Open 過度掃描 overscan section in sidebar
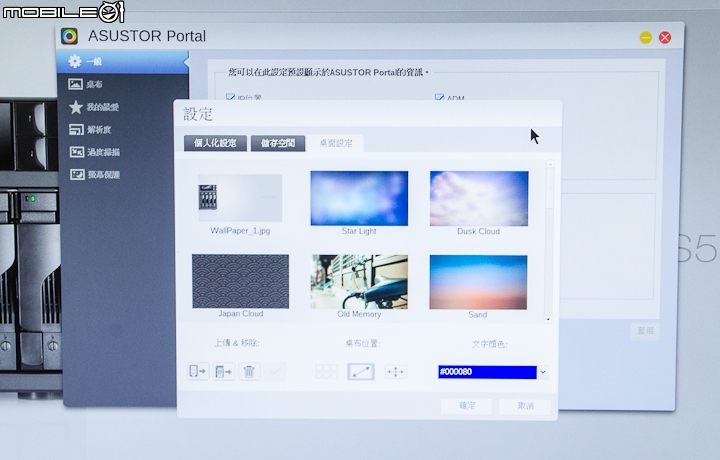 [123, 152]
